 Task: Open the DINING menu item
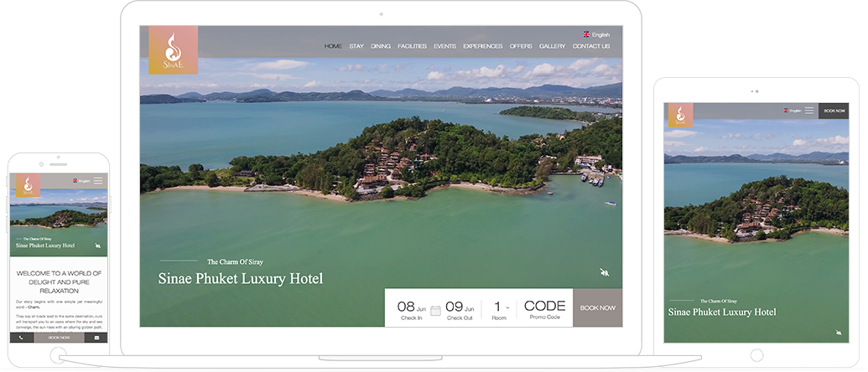tap(381, 46)
